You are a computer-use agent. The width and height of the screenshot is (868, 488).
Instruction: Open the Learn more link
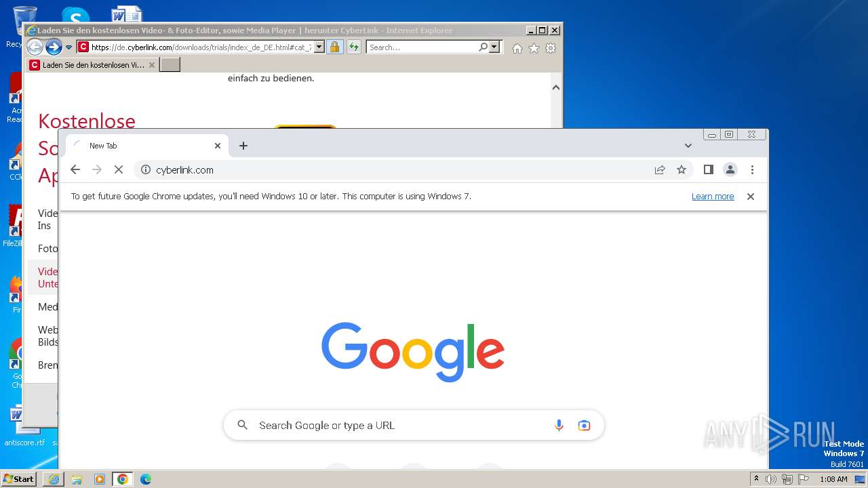pyautogui.click(x=713, y=197)
